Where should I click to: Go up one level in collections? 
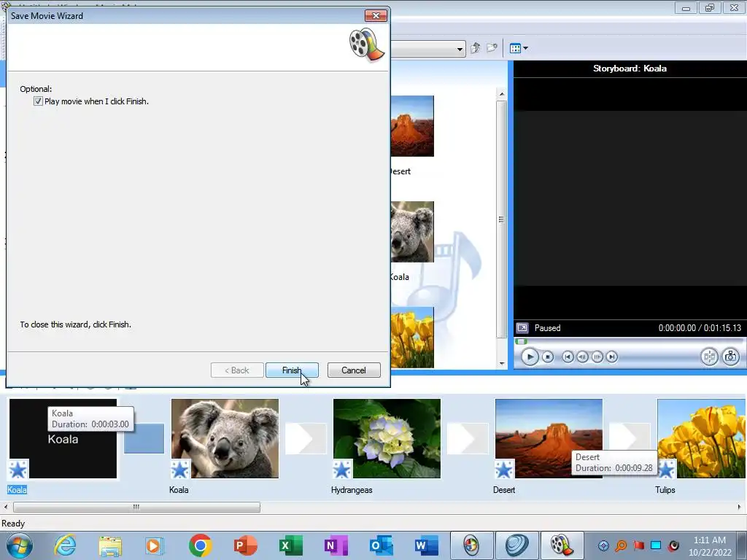476,48
